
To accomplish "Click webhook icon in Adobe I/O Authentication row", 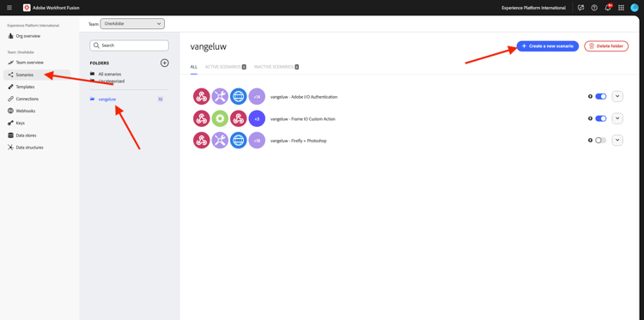I will pyautogui.click(x=201, y=97).
